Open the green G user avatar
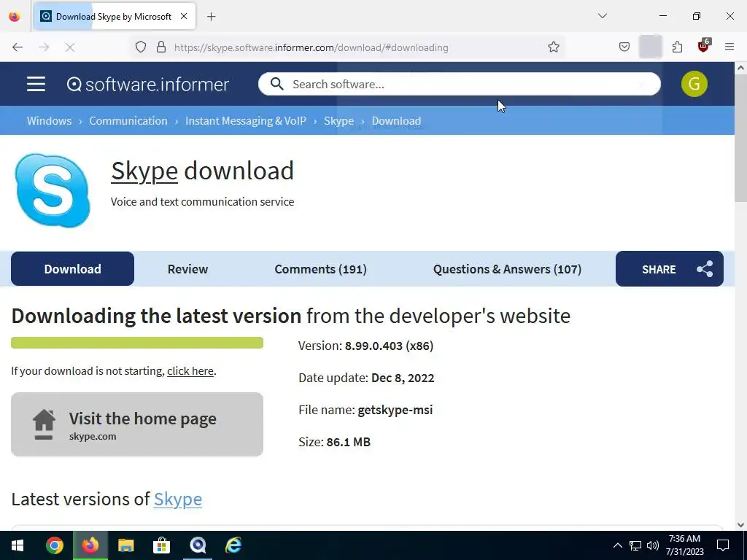The height and width of the screenshot is (560, 747). coord(694,85)
